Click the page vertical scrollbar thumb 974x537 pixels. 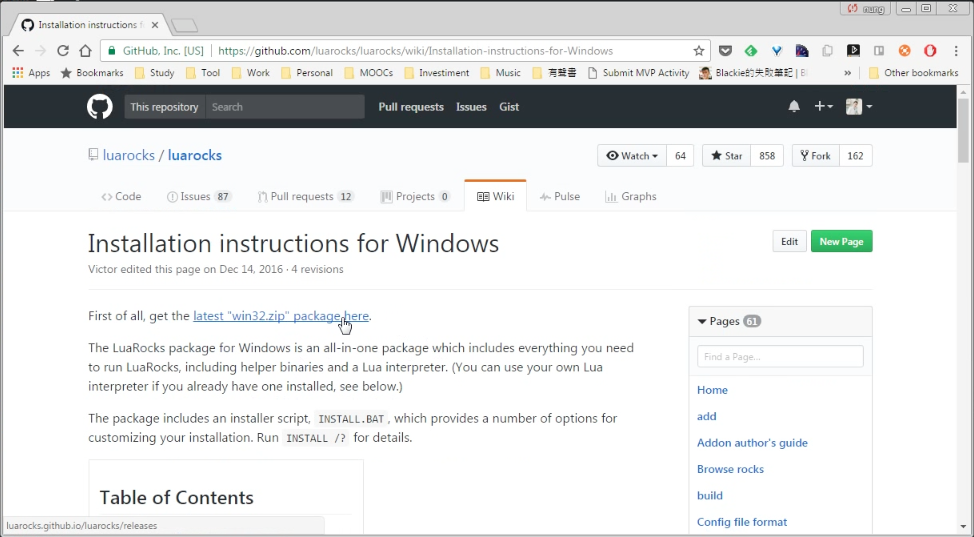(x=963, y=131)
